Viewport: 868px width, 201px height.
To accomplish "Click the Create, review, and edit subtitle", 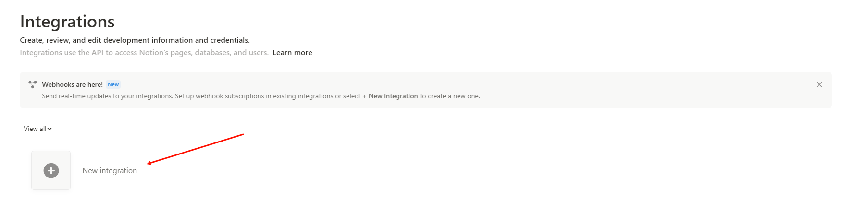I will tap(135, 40).
